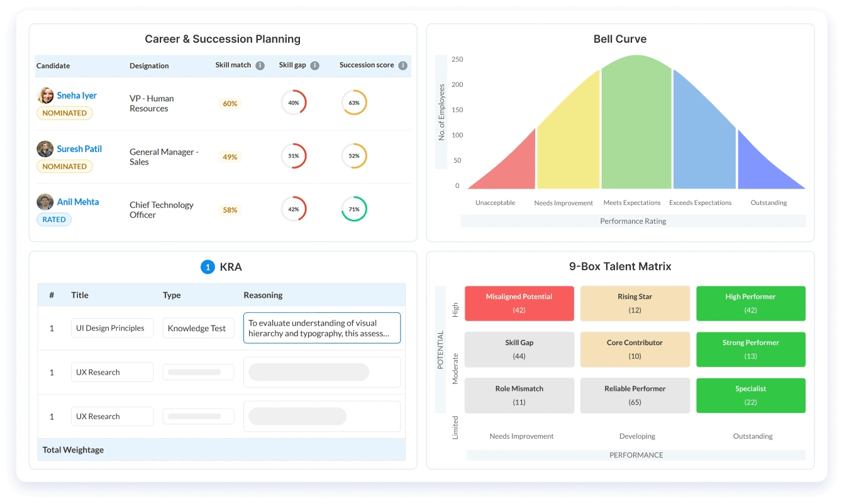Screen dimensions: 844x504
Task: Open Sneha Iyer's profile avatar
Action: [45, 96]
